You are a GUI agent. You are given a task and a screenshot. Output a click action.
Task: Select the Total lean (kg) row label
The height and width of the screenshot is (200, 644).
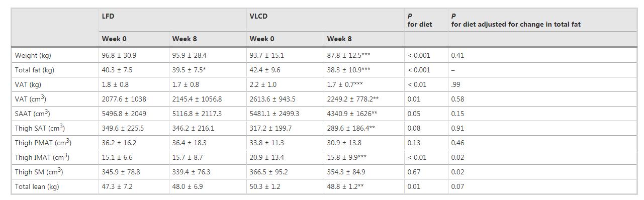pos(37,186)
